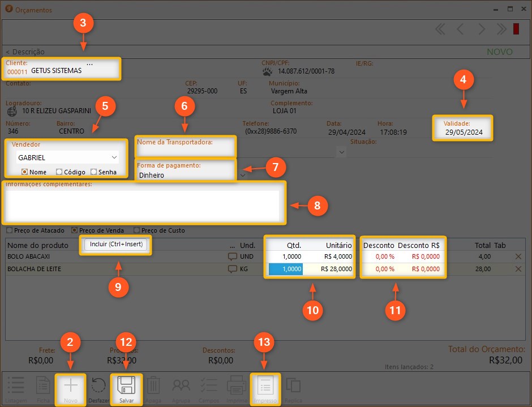Viewport: 532px width, 407px height.
Task: Click the Novo plus icon
Action: click(71, 387)
